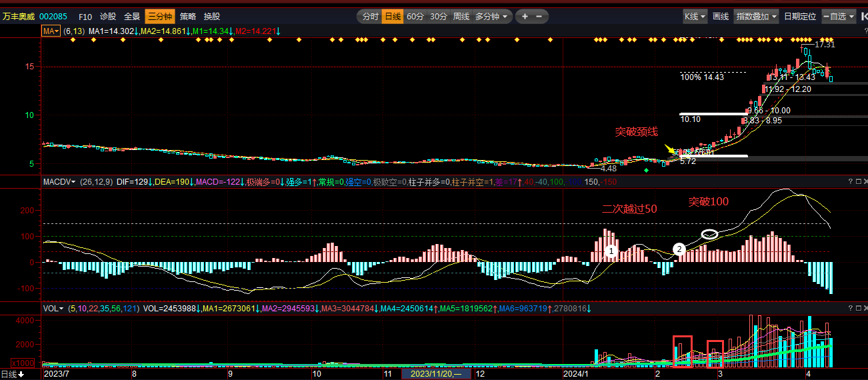Select the 60分 period button
The image size is (868, 380).
click(x=415, y=17)
